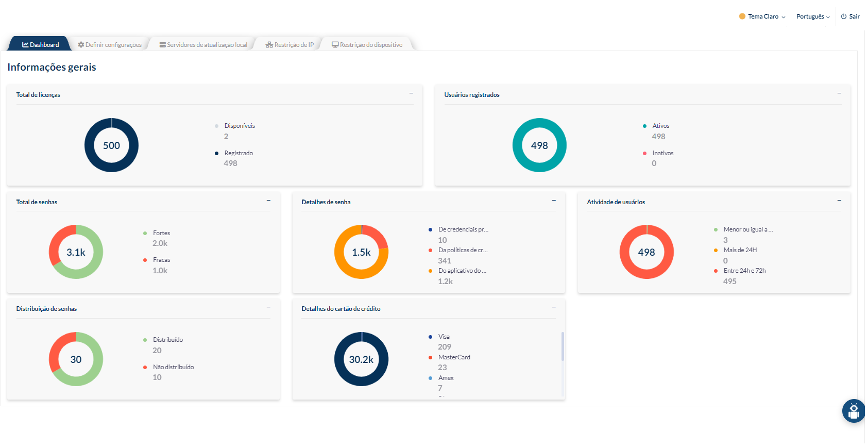Open the Português language dropdown
The image size is (868, 447).
(x=813, y=16)
